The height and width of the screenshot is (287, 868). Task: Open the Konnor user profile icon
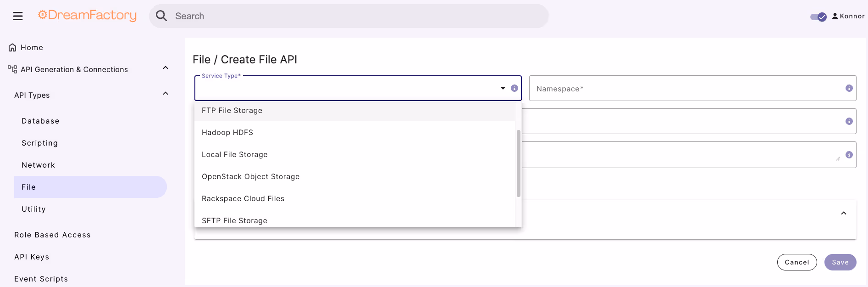835,16
